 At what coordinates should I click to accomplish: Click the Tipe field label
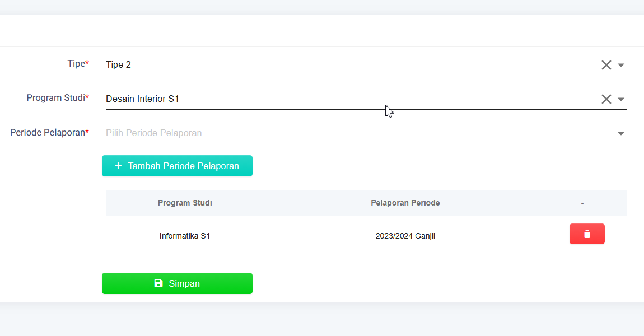pyautogui.click(x=78, y=64)
